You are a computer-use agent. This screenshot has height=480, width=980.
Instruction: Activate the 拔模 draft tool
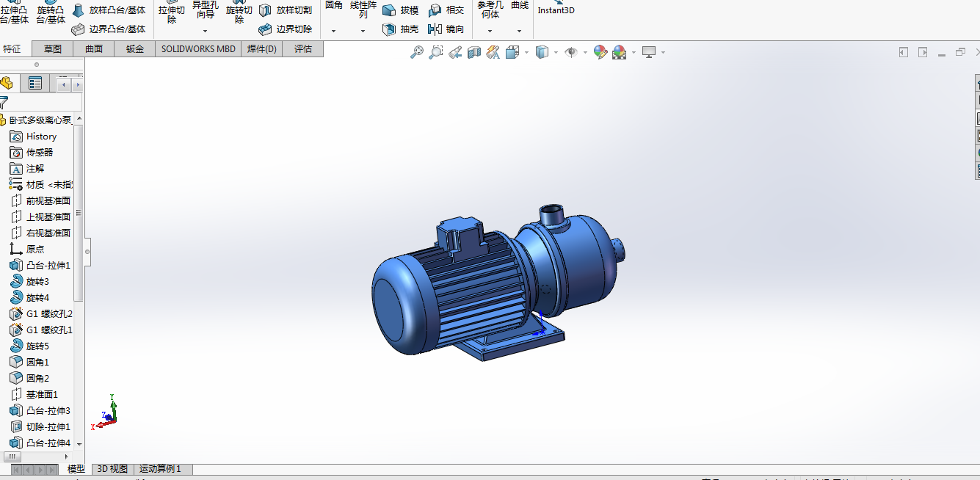click(401, 10)
